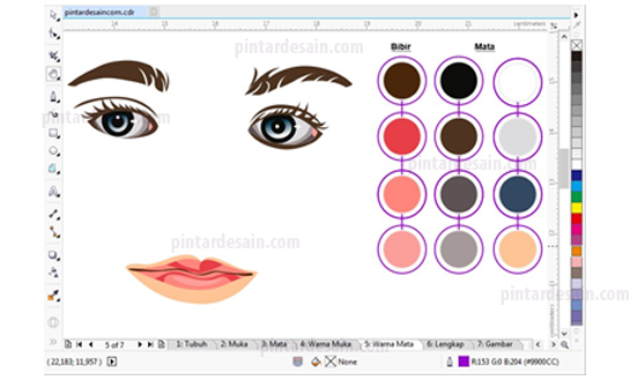
Task: Click the purple outline color swatch
Action: (x=464, y=362)
